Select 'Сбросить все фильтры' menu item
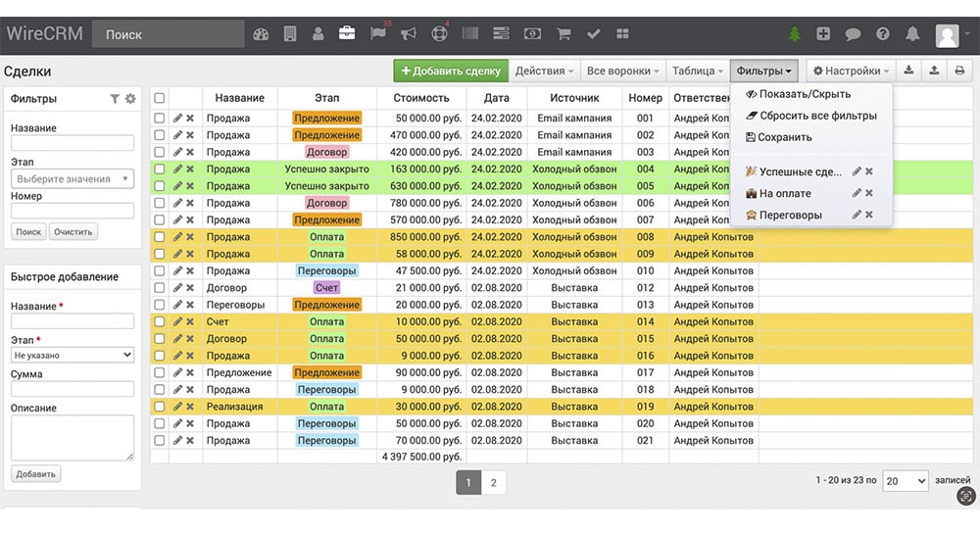 point(810,116)
